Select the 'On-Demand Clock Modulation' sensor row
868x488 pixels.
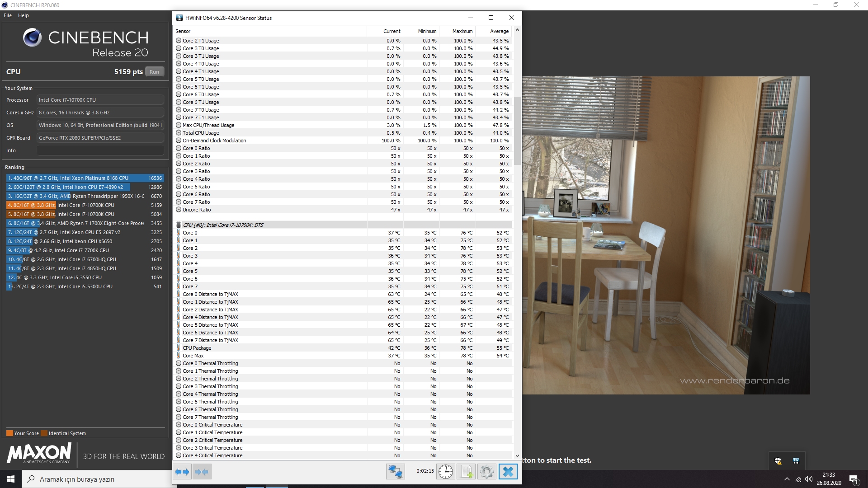[x=343, y=141]
